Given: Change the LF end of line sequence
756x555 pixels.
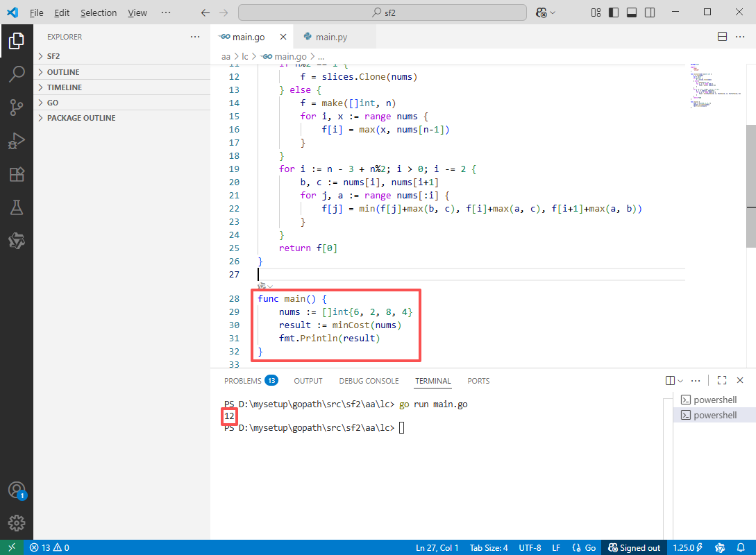Looking at the screenshot, I should [556, 548].
